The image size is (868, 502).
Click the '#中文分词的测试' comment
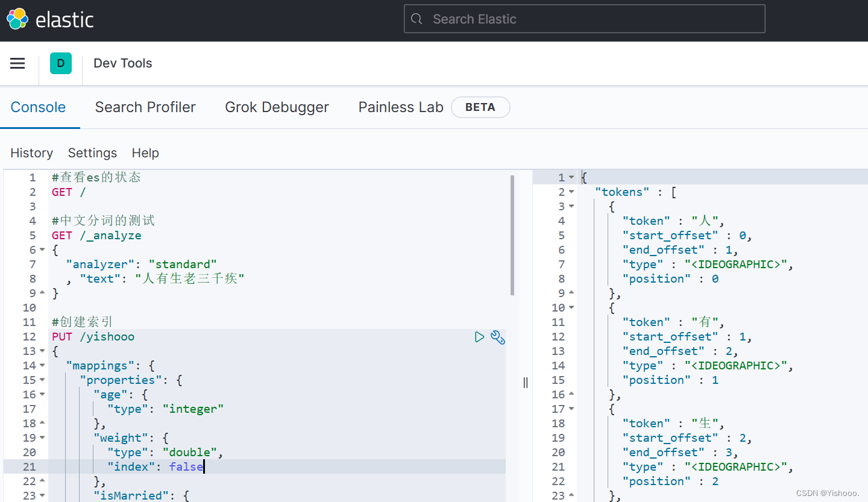point(104,221)
